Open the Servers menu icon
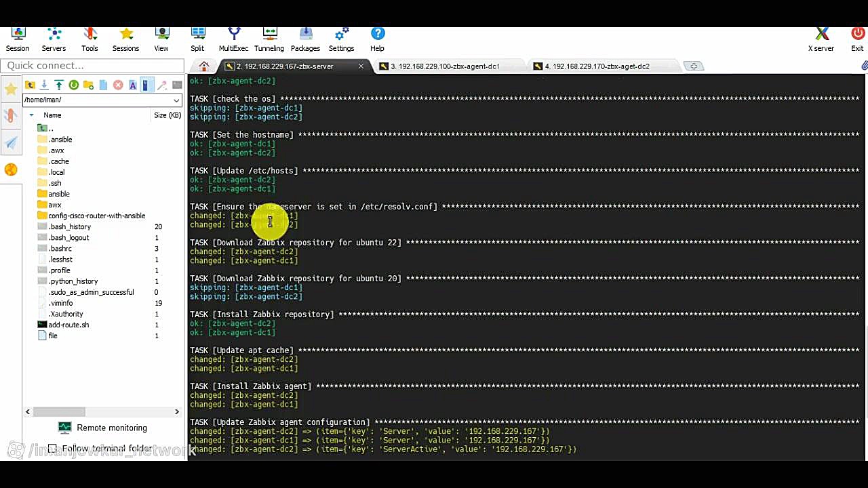This screenshot has height=488, width=868. pyautogui.click(x=54, y=40)
